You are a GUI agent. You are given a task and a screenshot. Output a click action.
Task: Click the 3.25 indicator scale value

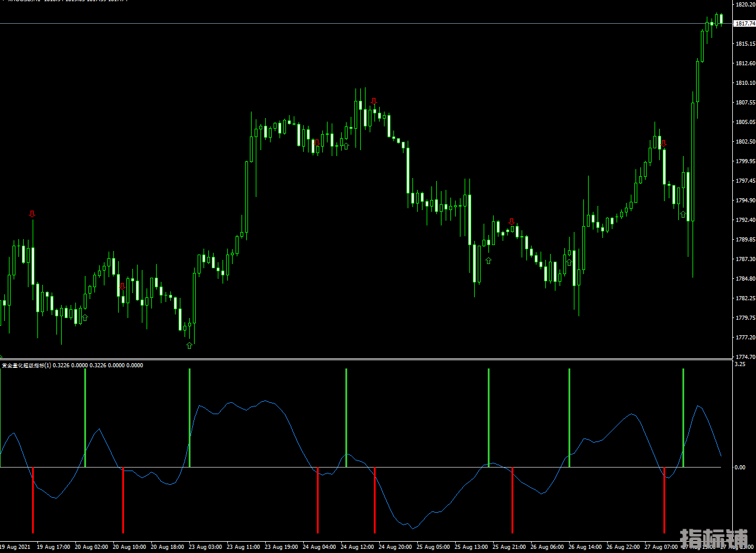pos(740,365)
